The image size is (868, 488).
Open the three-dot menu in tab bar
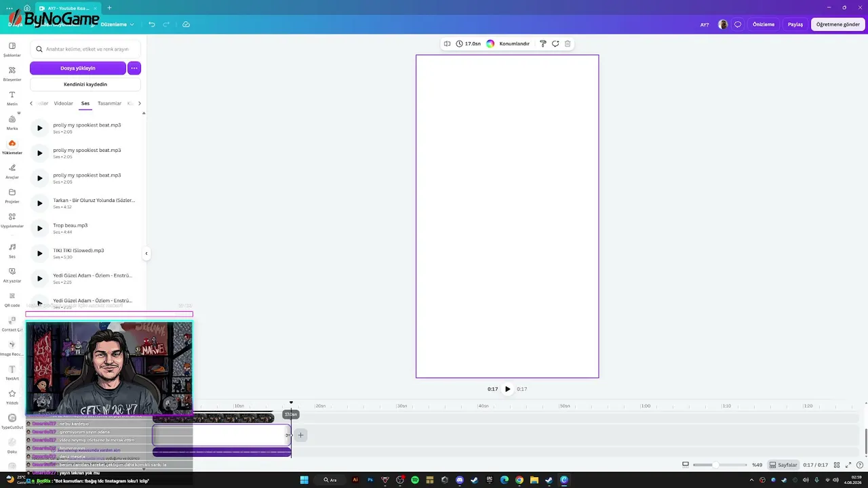9,7
